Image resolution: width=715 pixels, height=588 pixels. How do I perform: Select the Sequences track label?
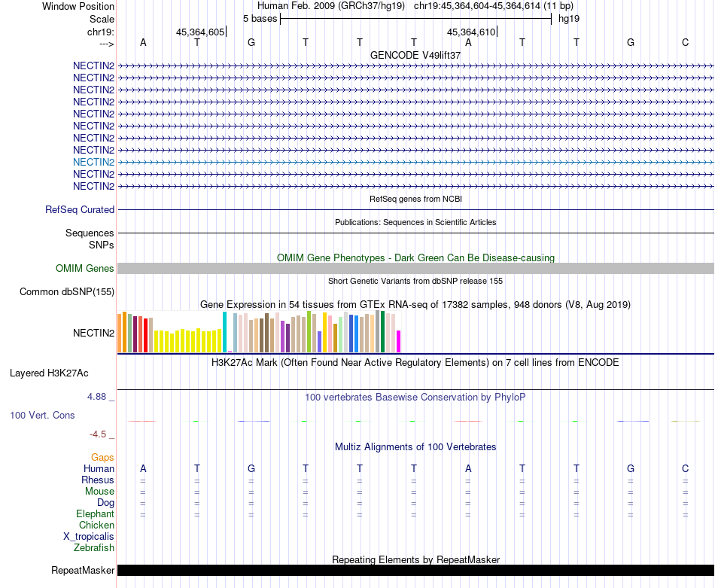coord(90,233)
